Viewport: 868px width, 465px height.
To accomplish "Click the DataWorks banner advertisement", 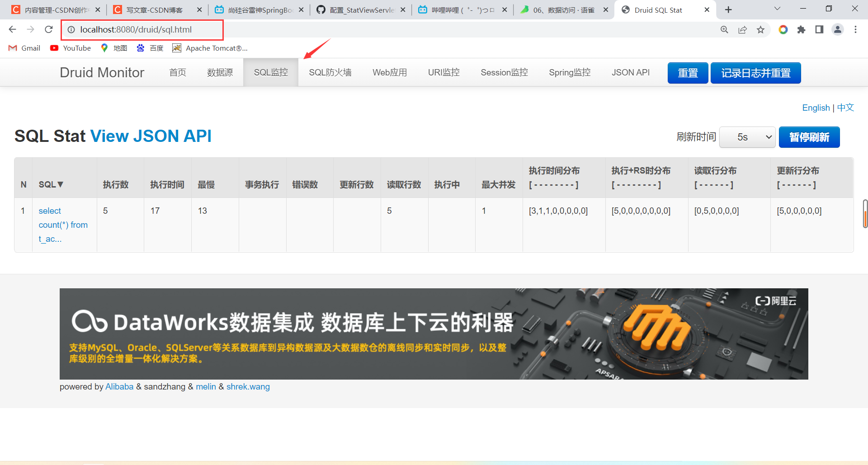I will 434,333.
